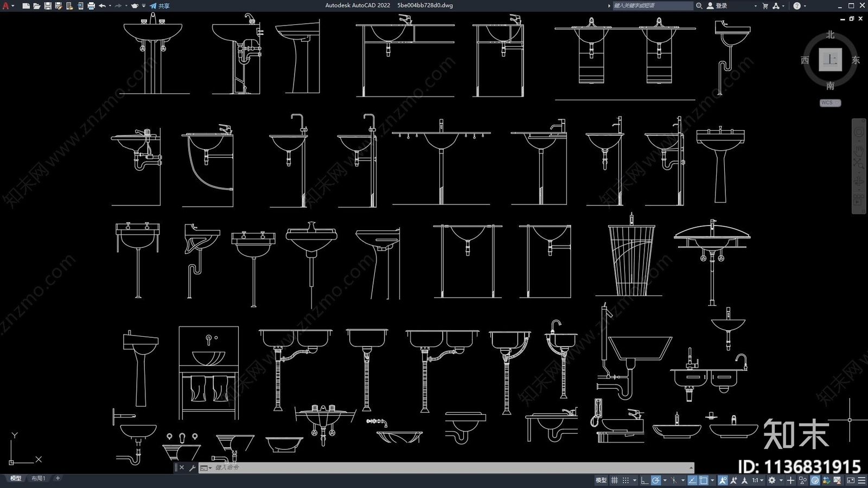Open status bar Customization menu icon
Image resolution: width=868 pixels, height=488 pixels.
point(861,480)
